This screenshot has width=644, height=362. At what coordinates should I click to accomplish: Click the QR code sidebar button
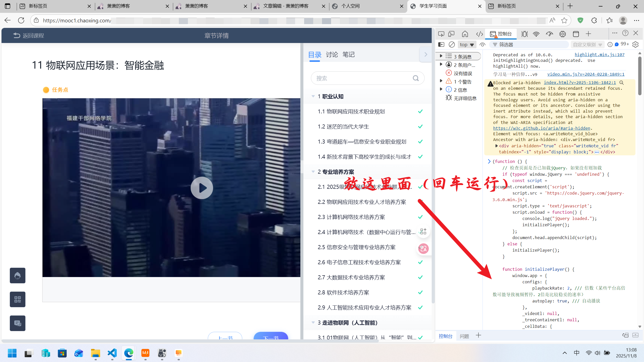click(18, 299)
